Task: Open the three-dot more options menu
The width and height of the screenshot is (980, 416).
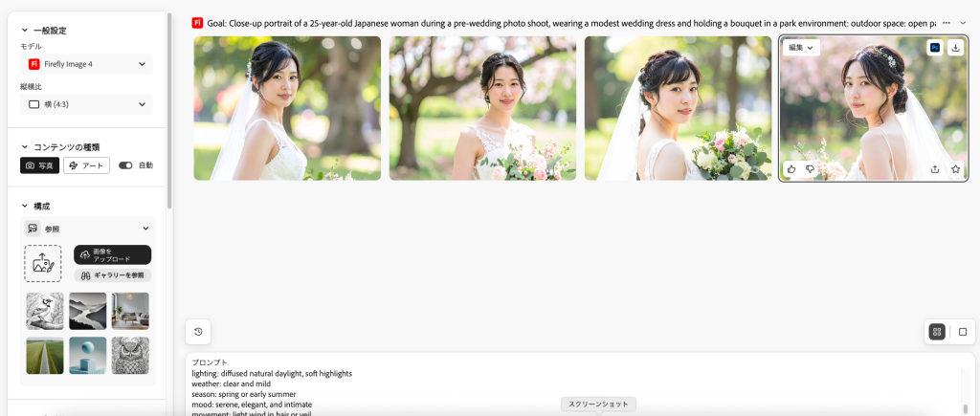Action: [947, 22]
